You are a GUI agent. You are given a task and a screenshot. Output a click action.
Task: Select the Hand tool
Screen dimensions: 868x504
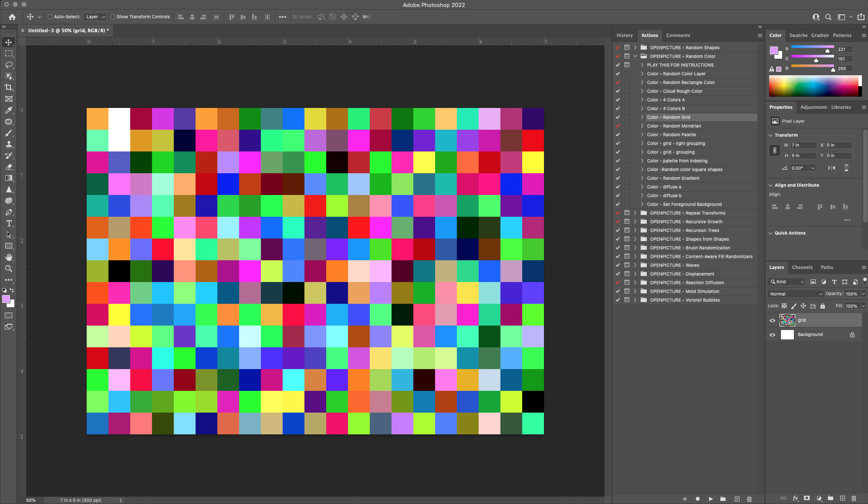(x=9, y=257)
